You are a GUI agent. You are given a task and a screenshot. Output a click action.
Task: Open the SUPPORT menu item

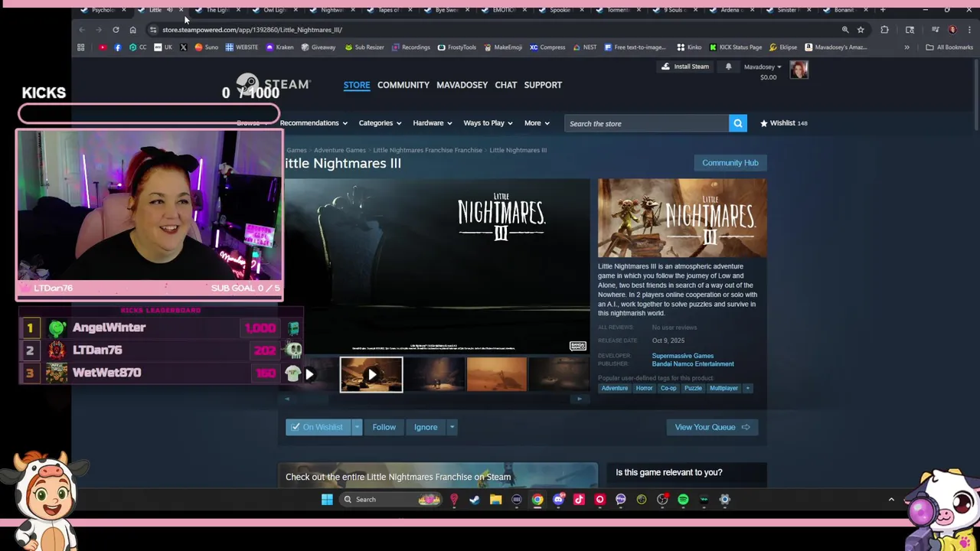pos(543,85)
